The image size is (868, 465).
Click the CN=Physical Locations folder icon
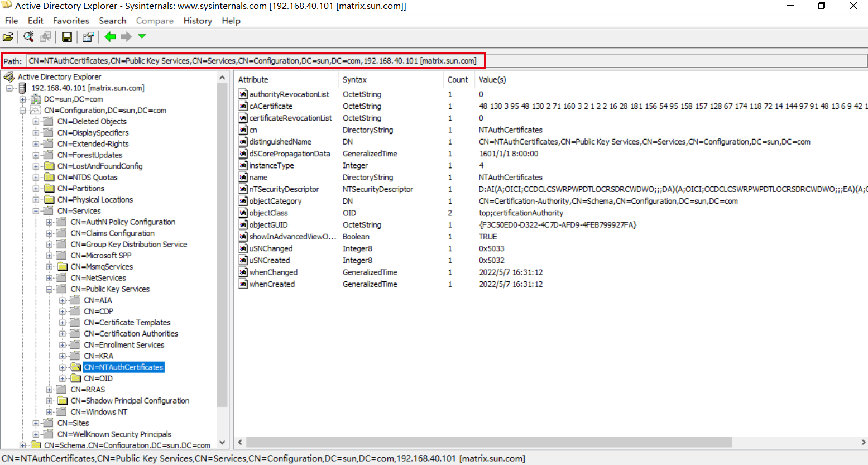point(49,200)
